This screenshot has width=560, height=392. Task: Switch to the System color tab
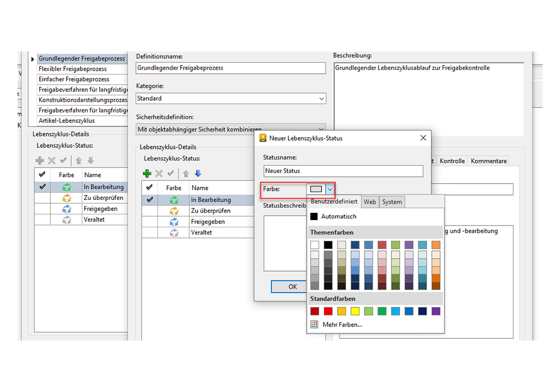coord(391,202)
